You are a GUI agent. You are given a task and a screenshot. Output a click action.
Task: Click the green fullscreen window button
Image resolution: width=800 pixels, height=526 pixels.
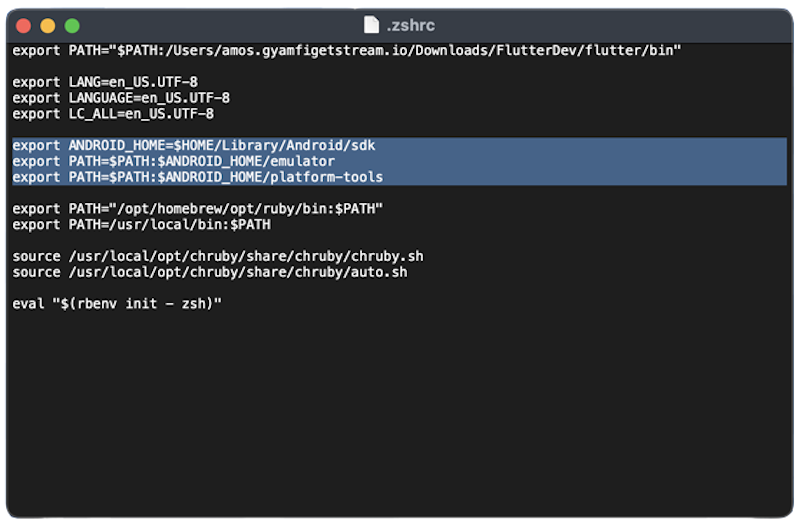[72, 26]
